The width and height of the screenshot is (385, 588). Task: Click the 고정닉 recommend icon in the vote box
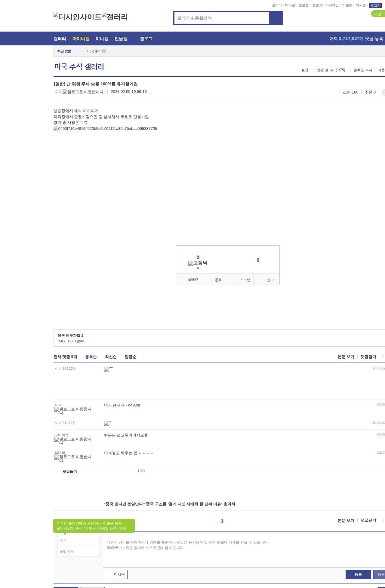click(x=191, y=263)
